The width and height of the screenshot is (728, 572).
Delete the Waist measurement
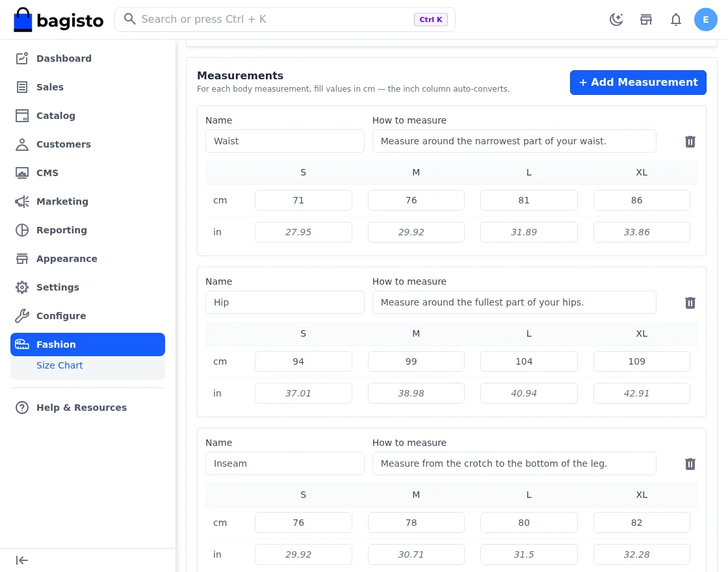(690, 142)
